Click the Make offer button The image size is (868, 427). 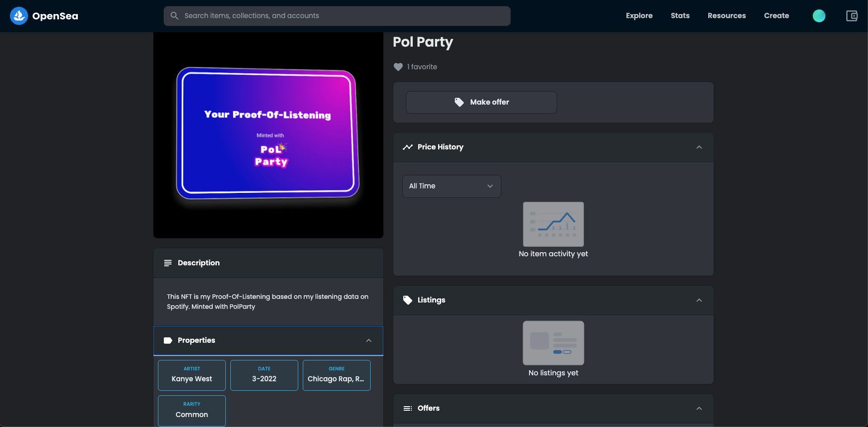click(x=481, y=102)
